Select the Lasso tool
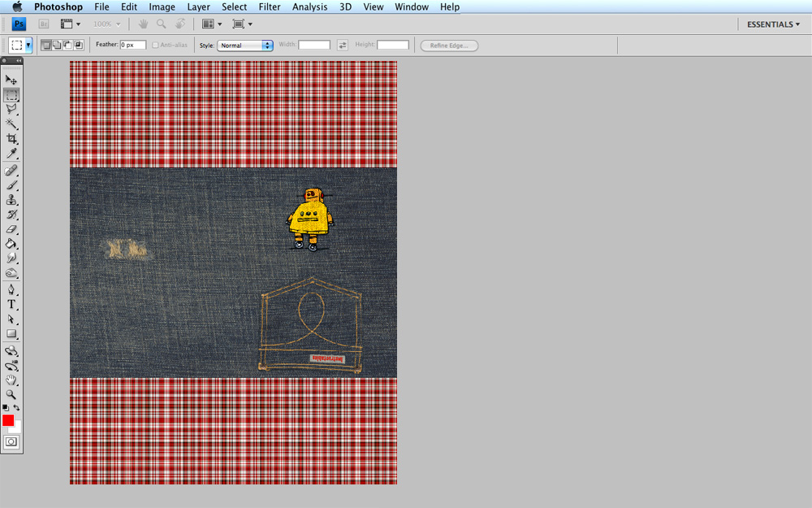Image resolution: width=812 pixels, height=508 pixels. coord(11,109)
